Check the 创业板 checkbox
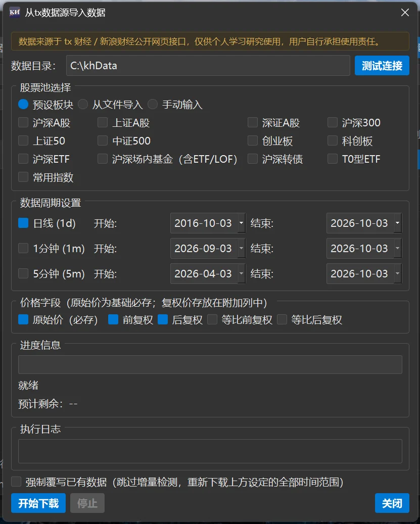 253,140
